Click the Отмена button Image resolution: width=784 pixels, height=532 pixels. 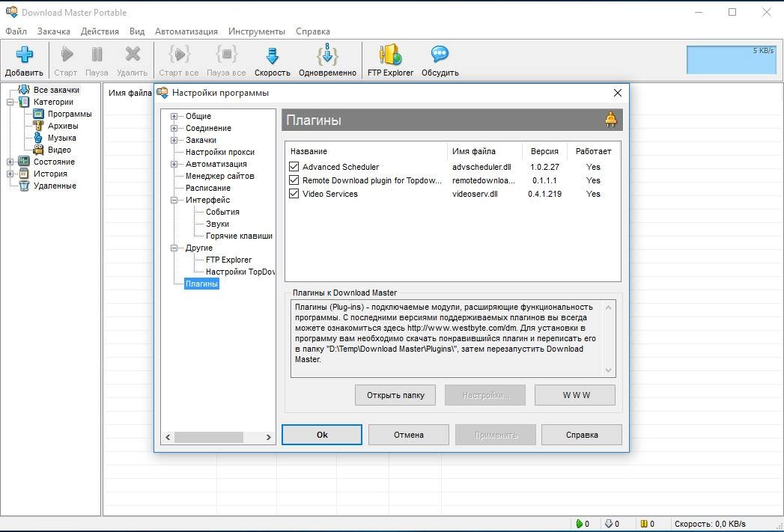[409, 435]
